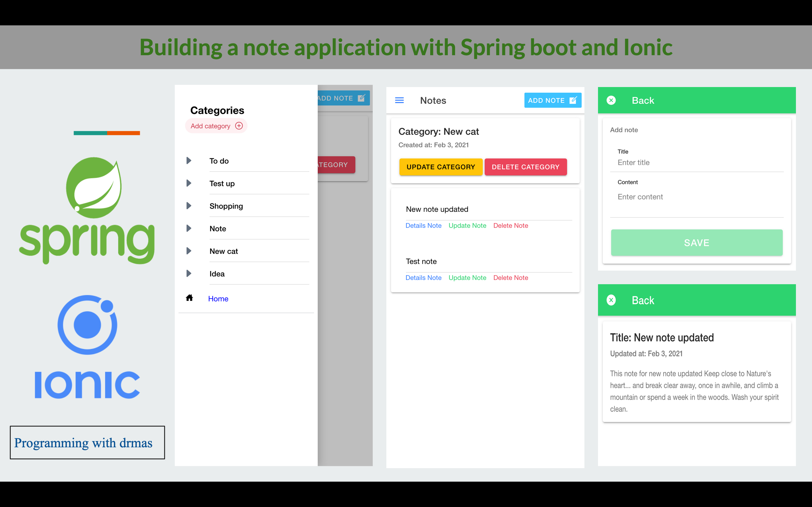Click Delete Note under New note updated
This screenshot has height=507, width=812.
[510, 226]
